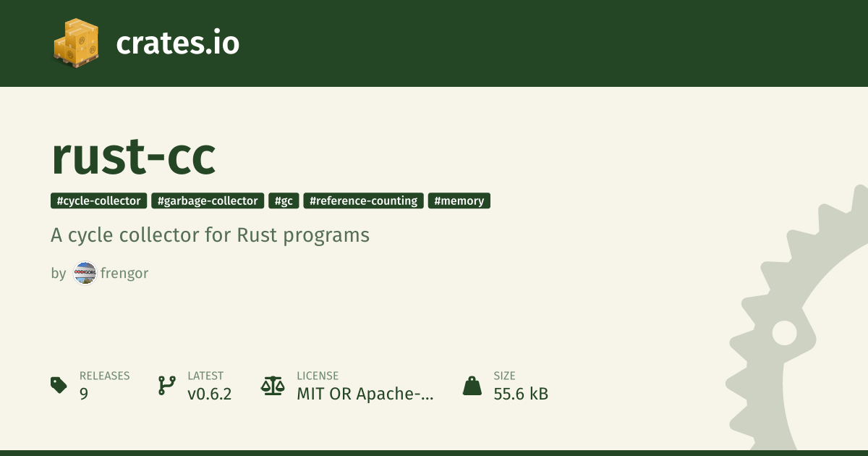The height and width of the screenshot is (456, 868).
Task: Click the git branch icon beside Latest
Action: click(x=166, y=385)
